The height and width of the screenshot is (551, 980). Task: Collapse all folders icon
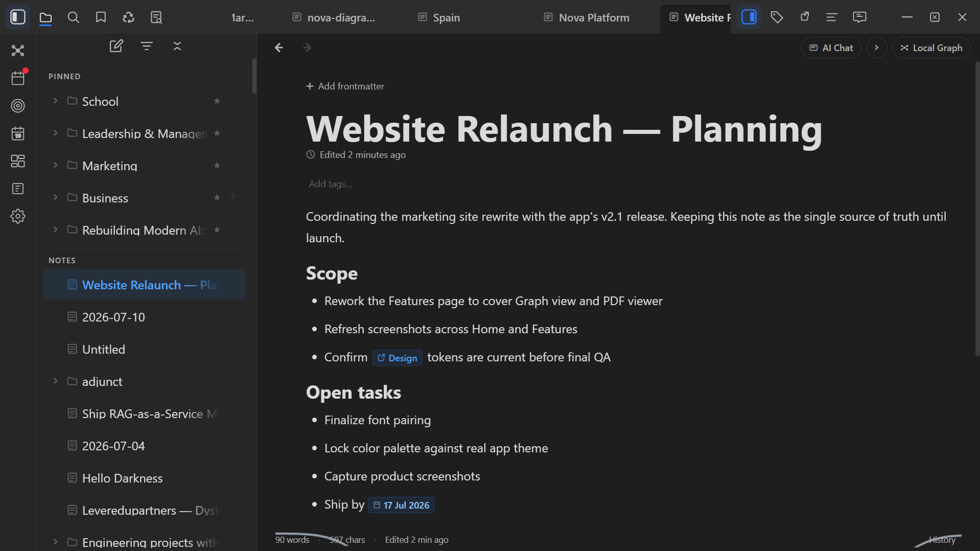point(177,46)
